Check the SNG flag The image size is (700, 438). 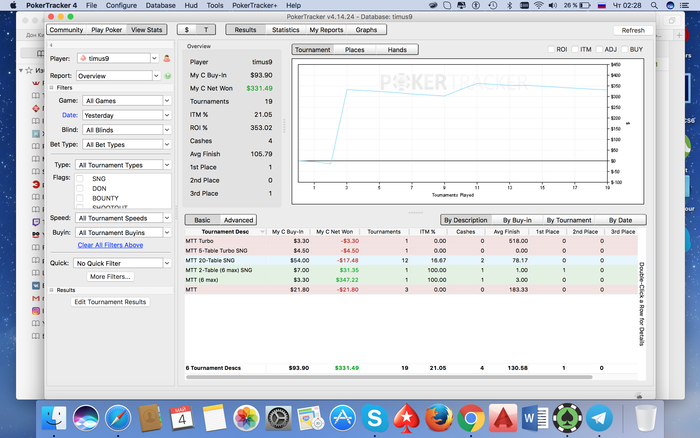coord(80,179)
